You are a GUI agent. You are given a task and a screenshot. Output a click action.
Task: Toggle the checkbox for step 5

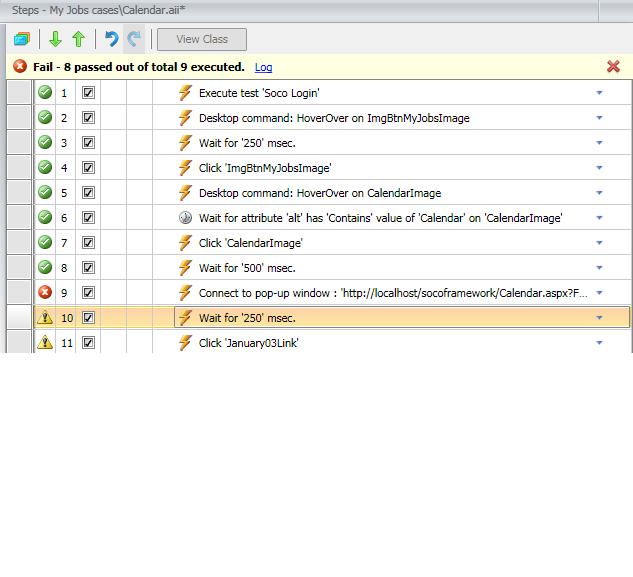tap(88, 192)
